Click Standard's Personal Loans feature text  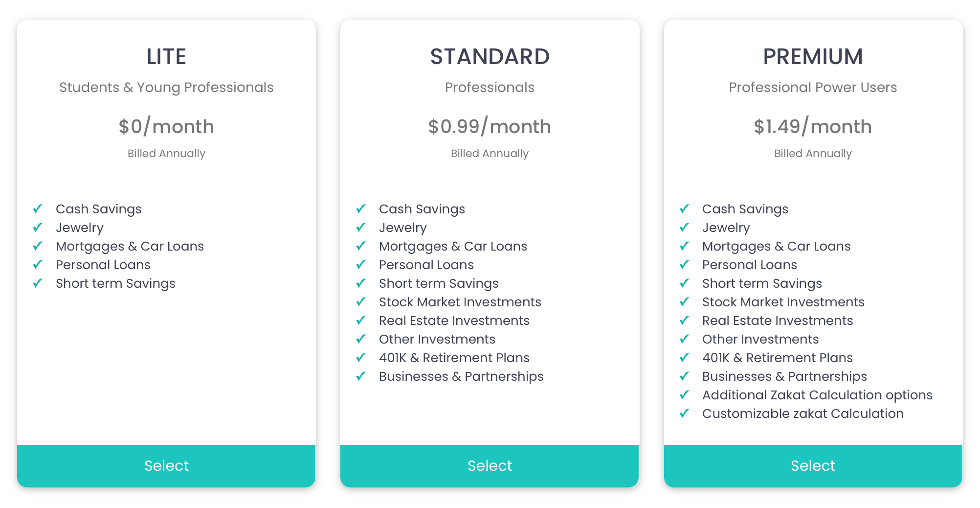tap(426, 265)
